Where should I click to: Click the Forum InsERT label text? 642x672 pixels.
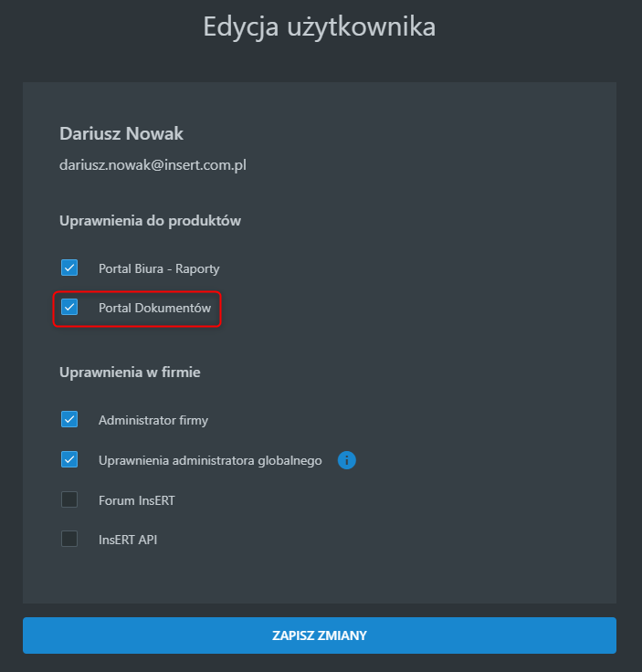click(x=137, y=500)
